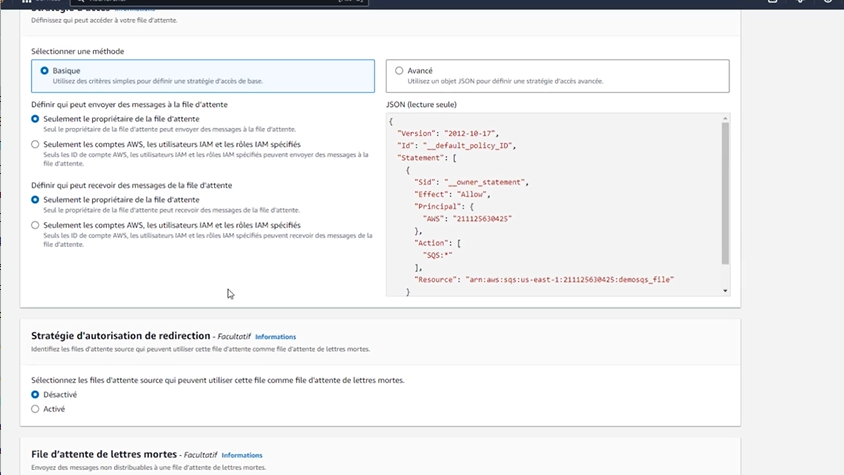Click the Stratégie d'autorisation de redirection heading
The height and width of the screenshot is (475, 844).
[x=120, y=336]
